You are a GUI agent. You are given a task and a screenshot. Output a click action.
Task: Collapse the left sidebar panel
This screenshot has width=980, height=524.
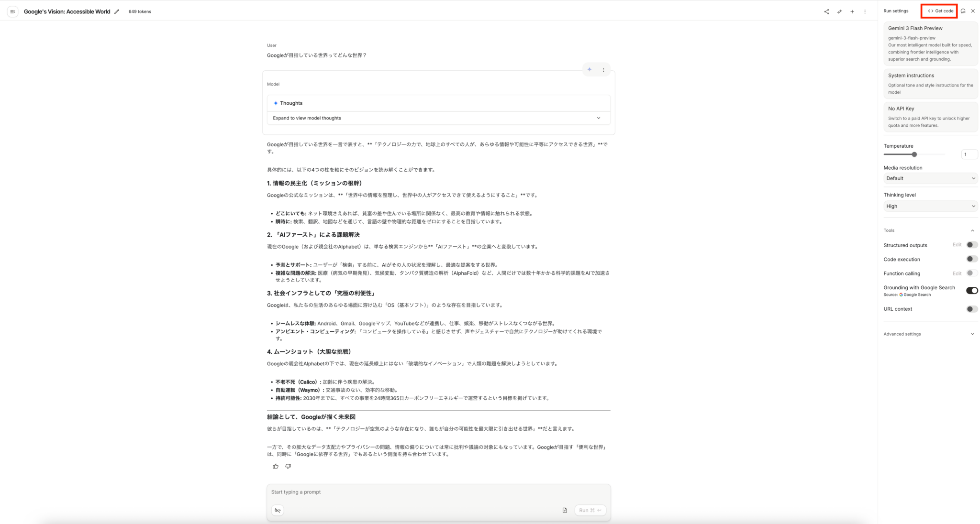tap(12, 11)
